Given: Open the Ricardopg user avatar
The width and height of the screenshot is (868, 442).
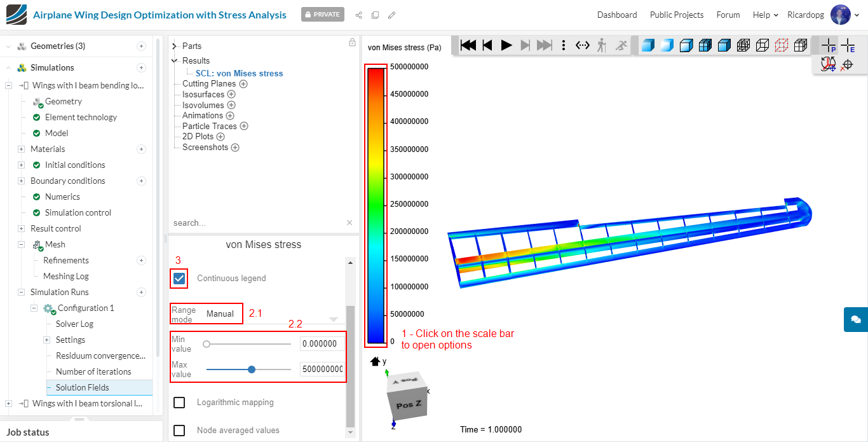Looking at the screenshot, I should point(840,15).
